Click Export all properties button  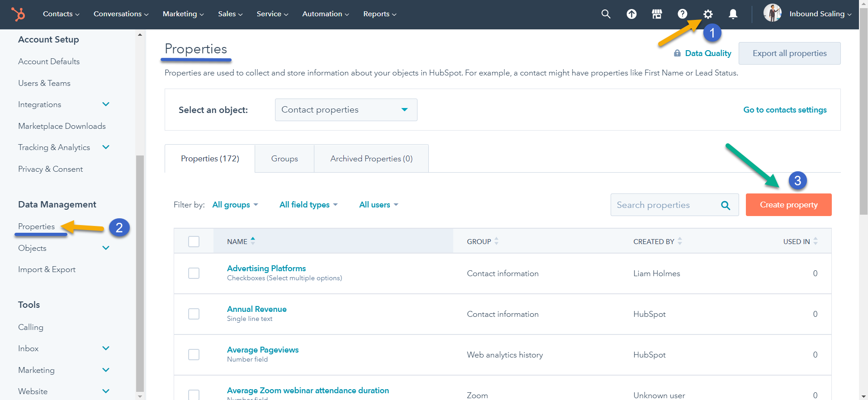[789, 53]
